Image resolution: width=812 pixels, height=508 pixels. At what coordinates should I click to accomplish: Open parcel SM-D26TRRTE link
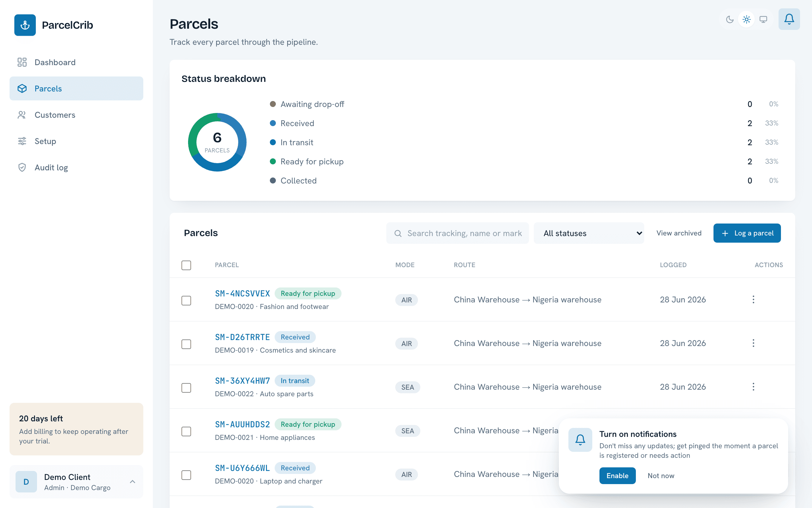242,337
